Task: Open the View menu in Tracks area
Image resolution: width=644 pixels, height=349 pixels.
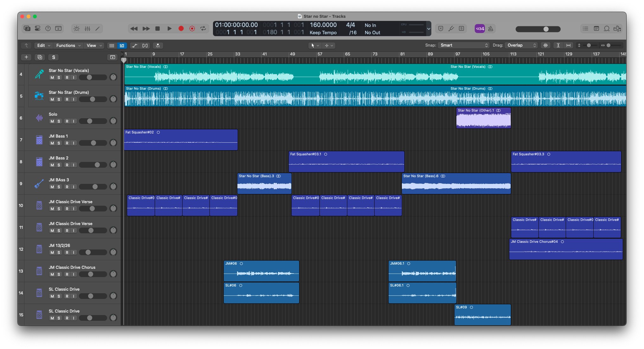Action: click(94, 45)
